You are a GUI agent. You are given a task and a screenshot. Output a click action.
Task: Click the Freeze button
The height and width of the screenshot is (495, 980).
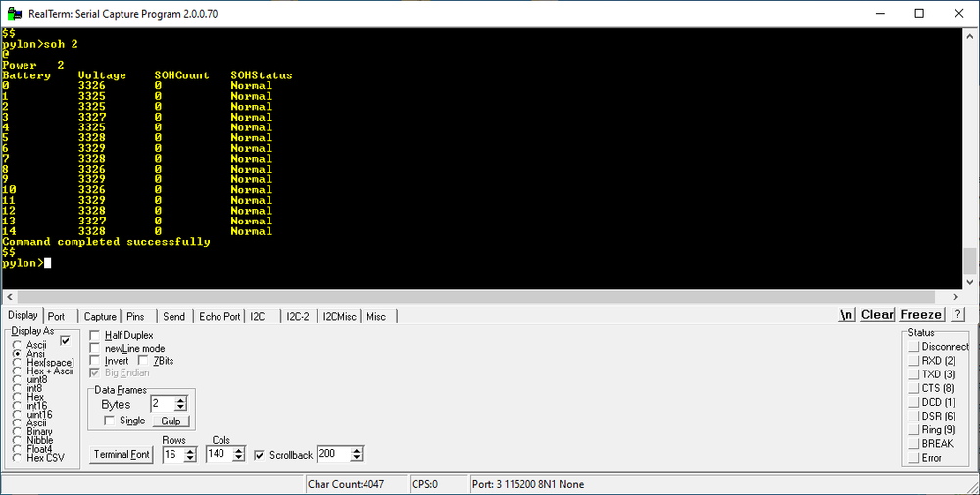(920, 315)
